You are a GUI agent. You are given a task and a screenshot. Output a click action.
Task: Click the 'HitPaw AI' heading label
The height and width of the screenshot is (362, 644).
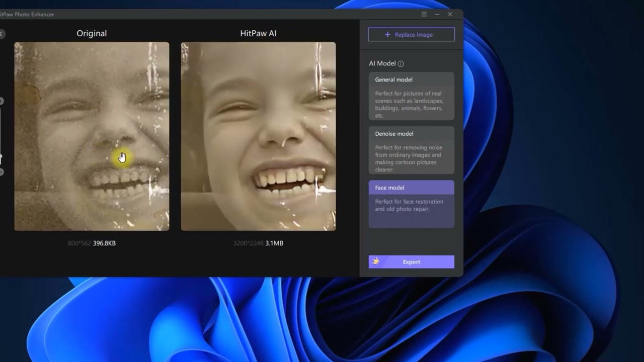(x=258, y=34)
